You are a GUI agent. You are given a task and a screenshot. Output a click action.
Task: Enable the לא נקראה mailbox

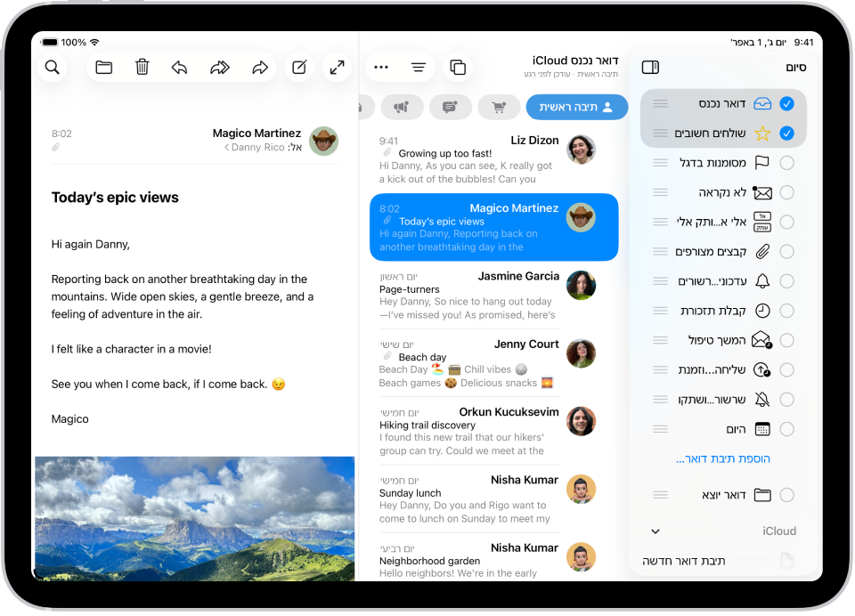point(786,192)
